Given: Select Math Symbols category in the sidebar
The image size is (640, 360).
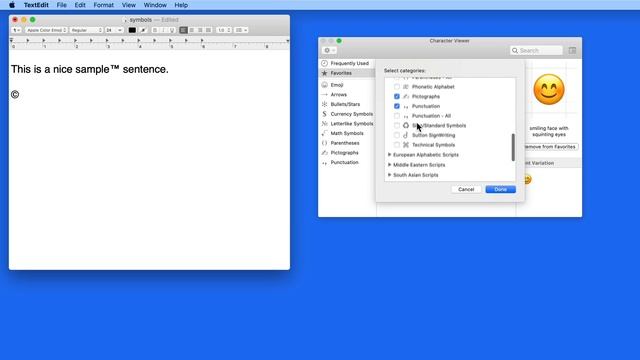Looking at the screenshot, I should pos(346,133).
